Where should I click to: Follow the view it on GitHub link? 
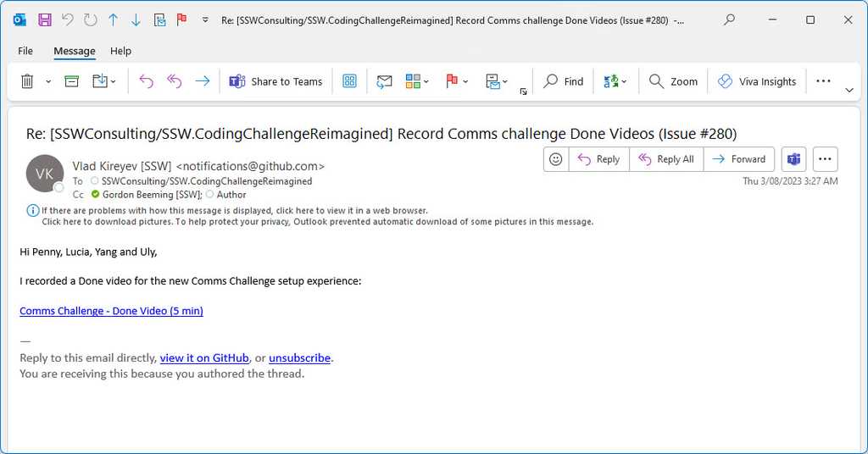[x=204, y=357]
